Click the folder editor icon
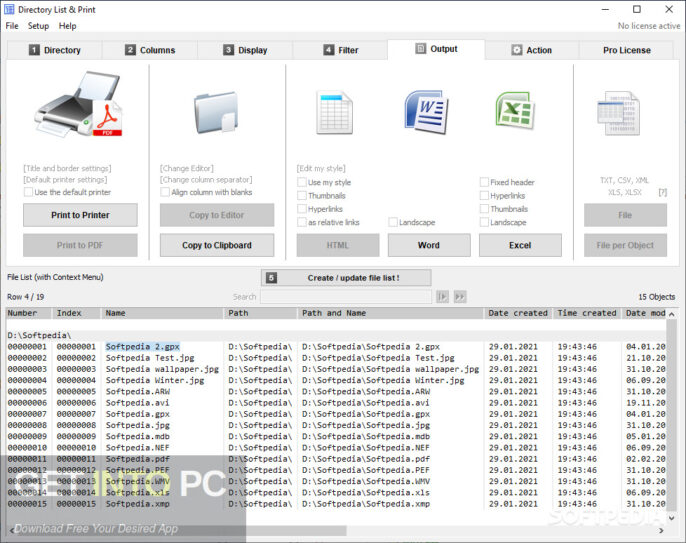The image size is (686, 543). [216, 112]
